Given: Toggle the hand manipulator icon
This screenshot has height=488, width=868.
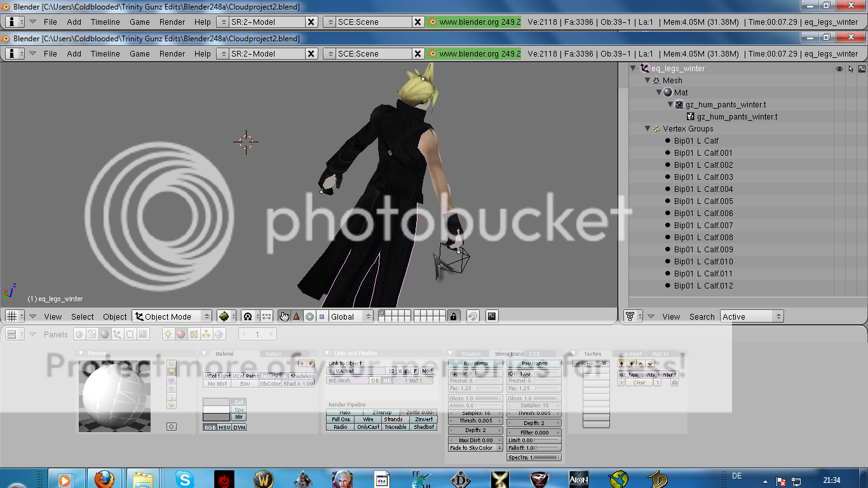Looking at the screenshot, I should pos(284,316).
